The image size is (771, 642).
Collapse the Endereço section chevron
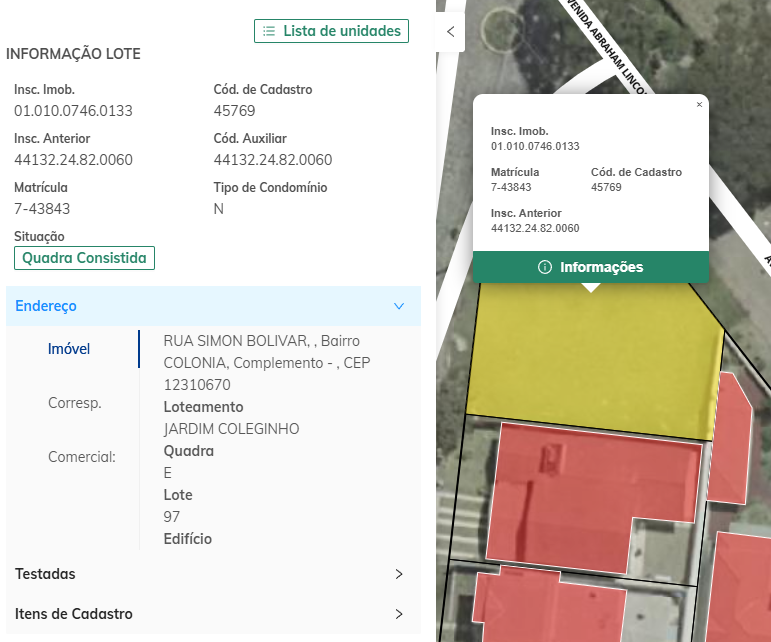pyautogui.click(x=399, y=306)
